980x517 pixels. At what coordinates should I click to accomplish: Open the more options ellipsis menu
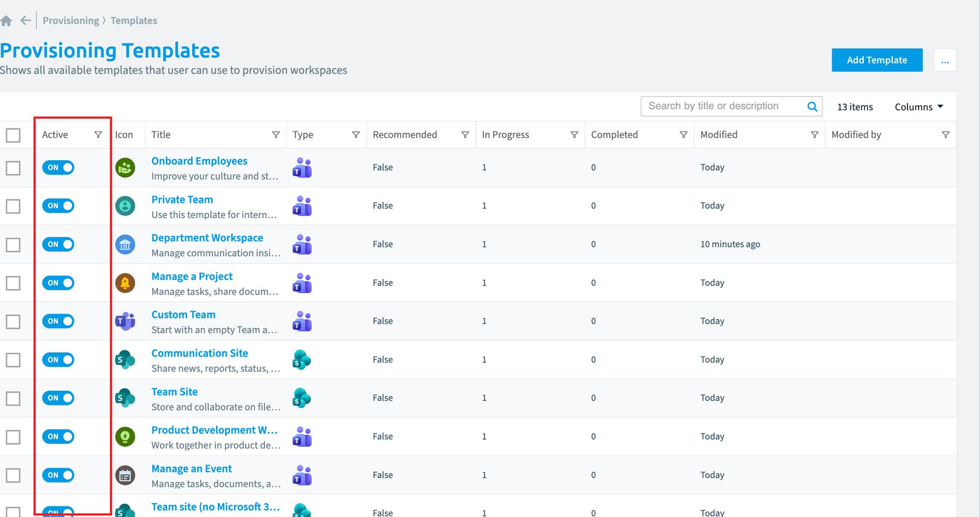click(x=945, y=60)
